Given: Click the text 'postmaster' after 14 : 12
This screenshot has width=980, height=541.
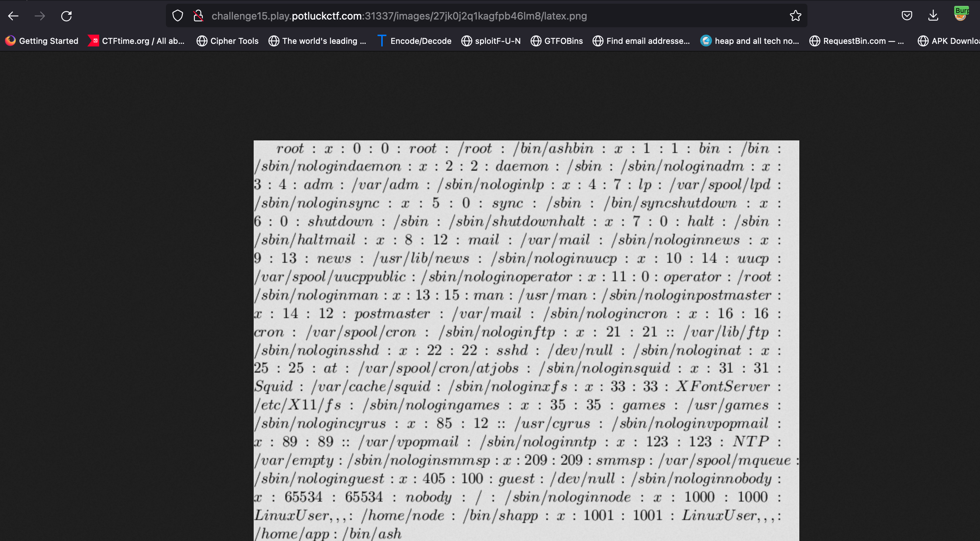Looking at the screenshot, I should pos(392,314).
